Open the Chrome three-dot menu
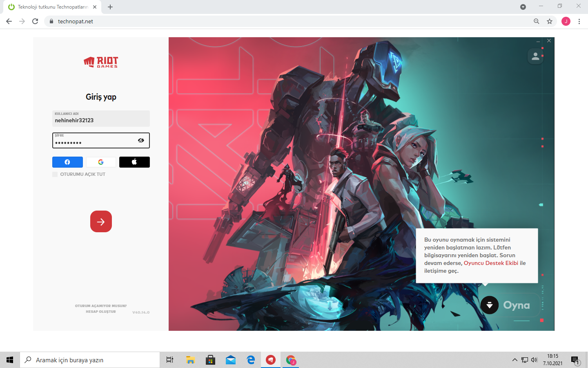 pos(579,21)
